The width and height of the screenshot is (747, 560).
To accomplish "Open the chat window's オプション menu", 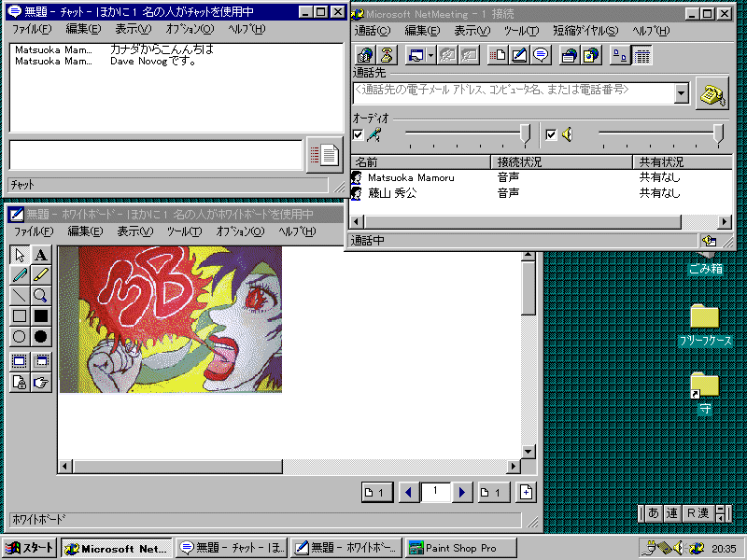I will click(190, 29).
